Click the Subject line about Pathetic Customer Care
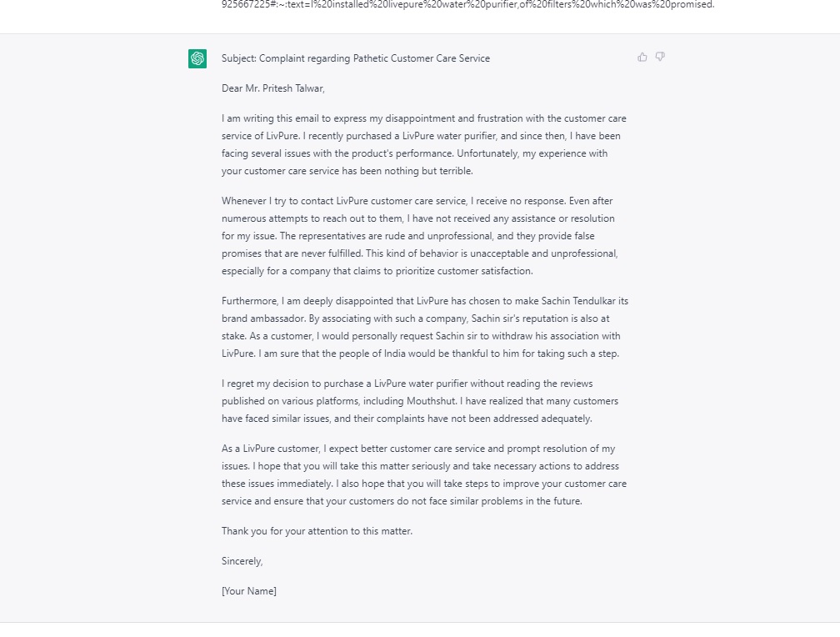This screenshot has height=637, width=840. tap(356, 58)
